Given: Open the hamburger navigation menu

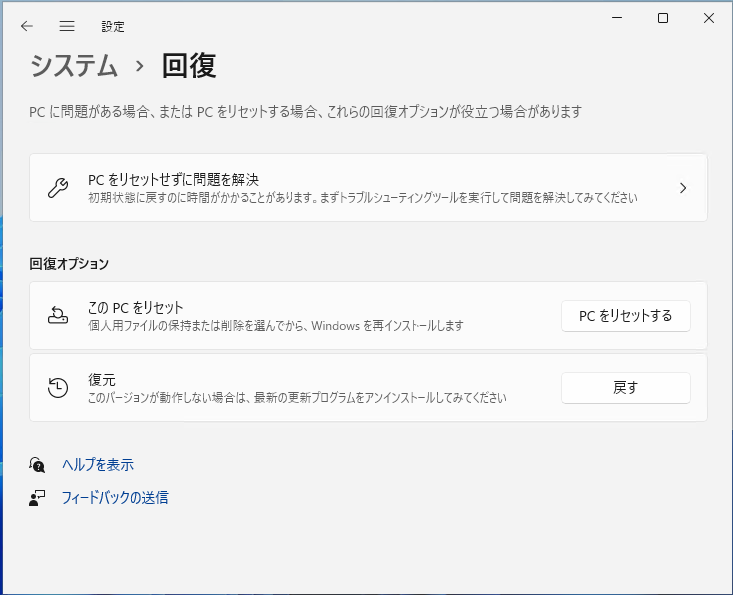Looking at the screenshot, I should (67, 26).
